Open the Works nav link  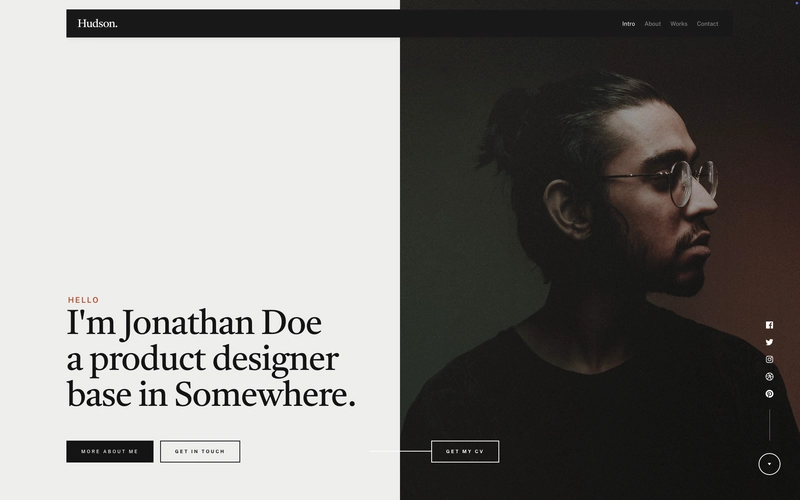point(679,24)
